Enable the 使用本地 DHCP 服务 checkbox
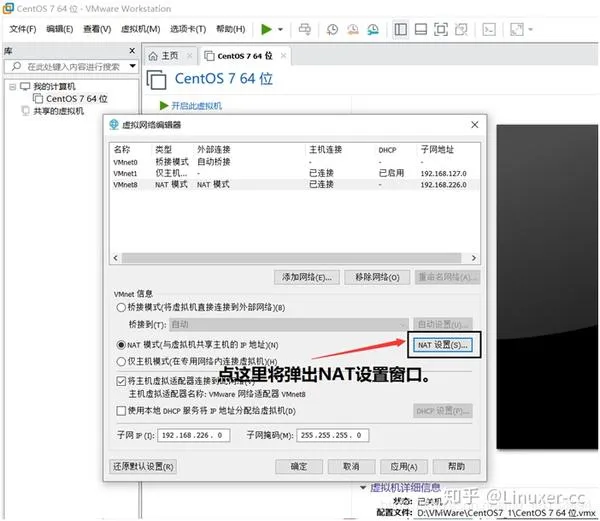600x521 pixels. pyautogui.click(x=121, y=411)
